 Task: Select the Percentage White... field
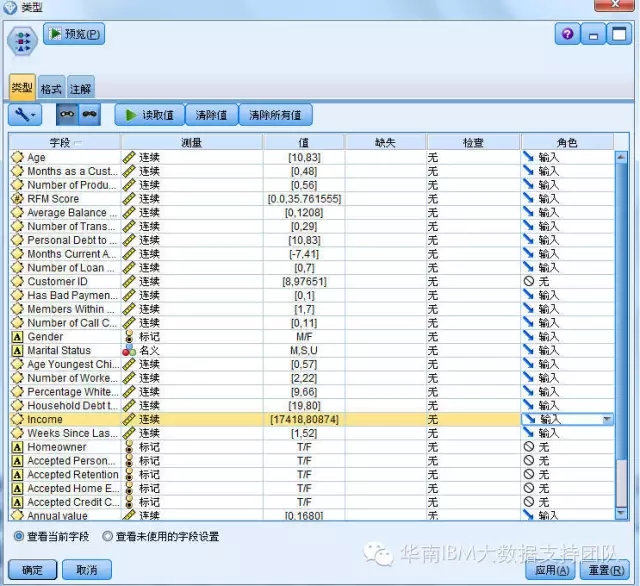click(73, 392)
